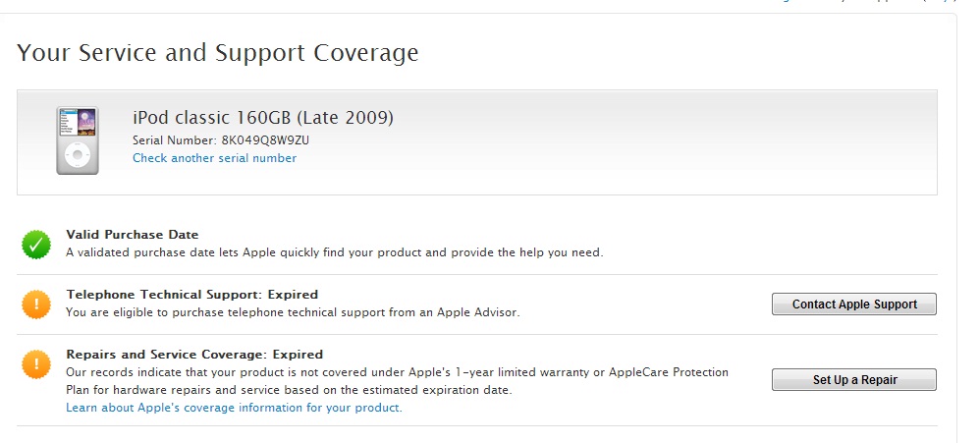This screenshot has height=443, width=980.
Task: Click the Valid Purchase Date heading
Action: [132, 235]
